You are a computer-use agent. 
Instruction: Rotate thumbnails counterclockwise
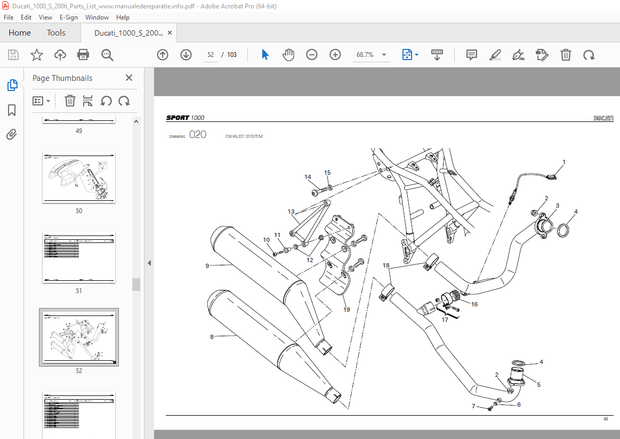tap(106, 101)
